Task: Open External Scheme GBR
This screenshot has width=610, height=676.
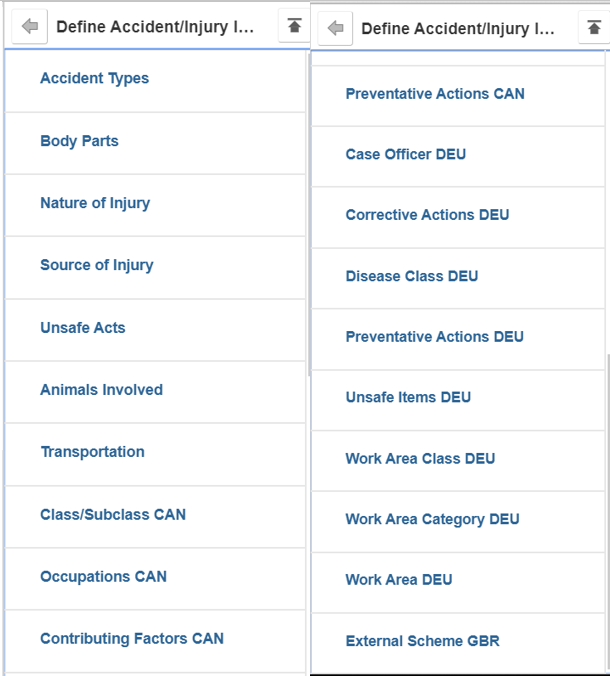Action: pos(422,641)
